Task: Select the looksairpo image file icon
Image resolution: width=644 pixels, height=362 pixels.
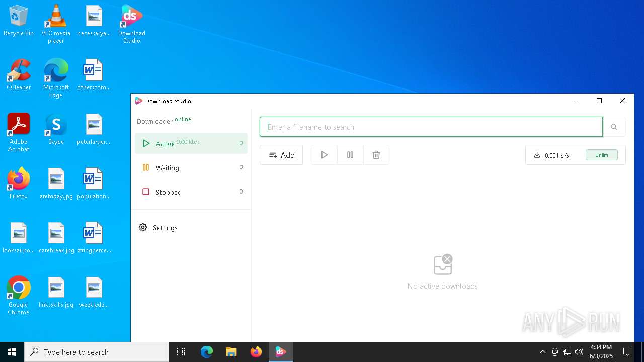Action: coord(19,238)
